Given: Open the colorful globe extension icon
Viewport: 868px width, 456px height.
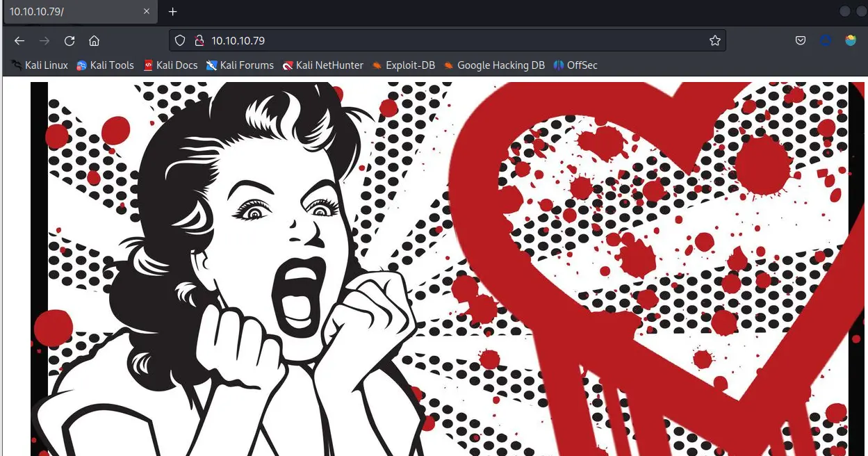Looking at the screenshot, I should [851, 41].
